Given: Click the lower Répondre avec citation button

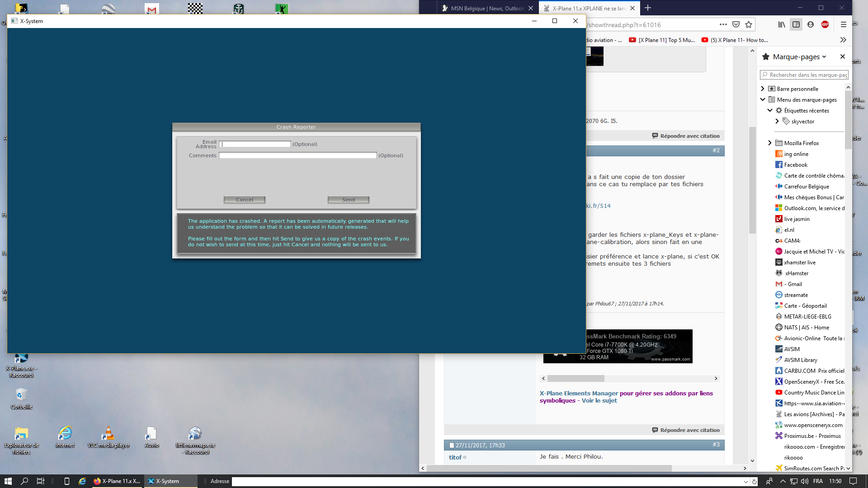Looking at the screenshot, I should tap(686, 430).
